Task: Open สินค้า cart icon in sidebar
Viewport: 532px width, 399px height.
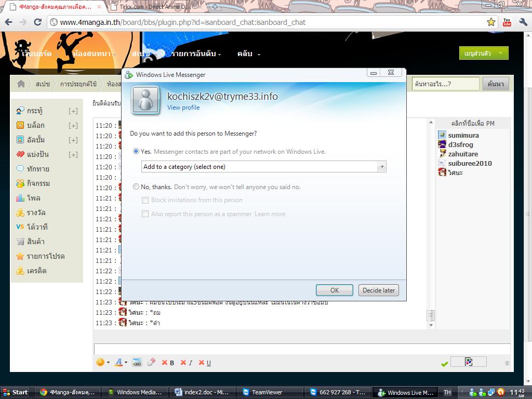Action: coord(20,242)
